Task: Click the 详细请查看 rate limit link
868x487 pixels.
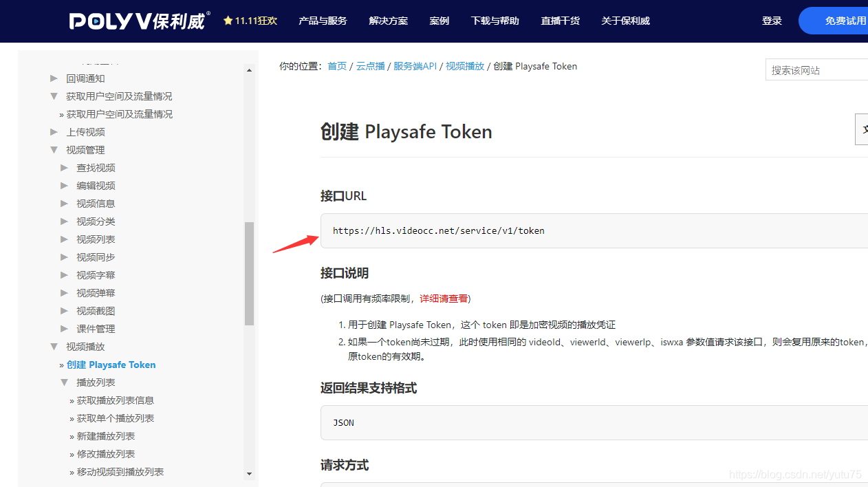Action: [444, 298]
